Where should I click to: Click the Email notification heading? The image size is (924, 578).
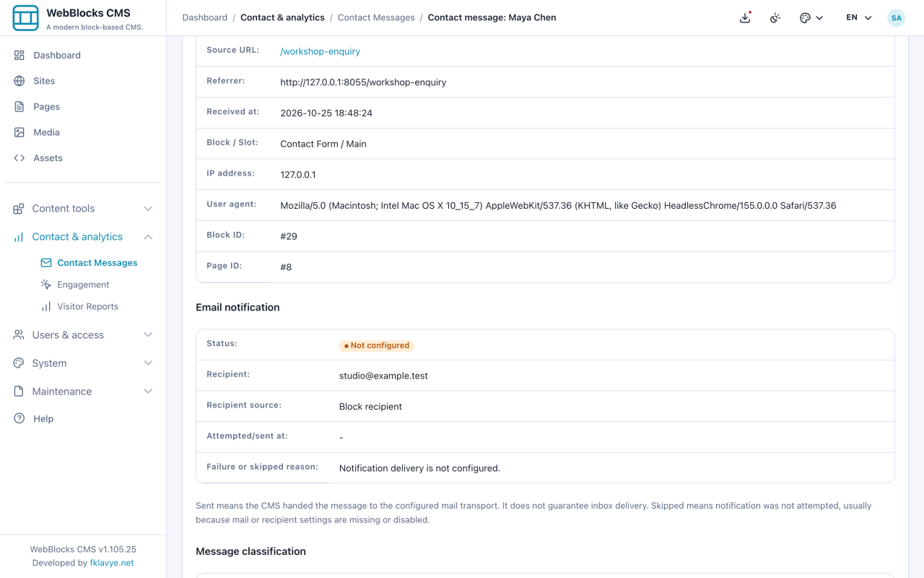(237, 307)
